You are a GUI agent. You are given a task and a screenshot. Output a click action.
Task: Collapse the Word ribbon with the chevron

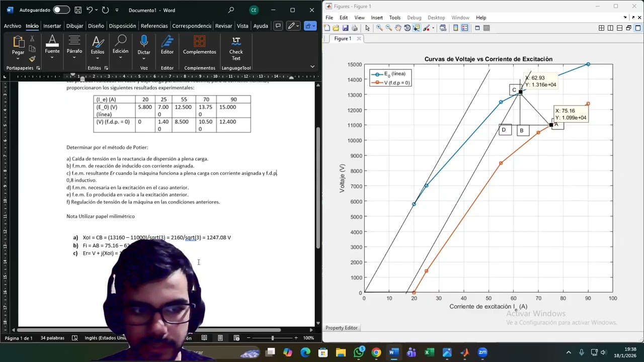312,67
